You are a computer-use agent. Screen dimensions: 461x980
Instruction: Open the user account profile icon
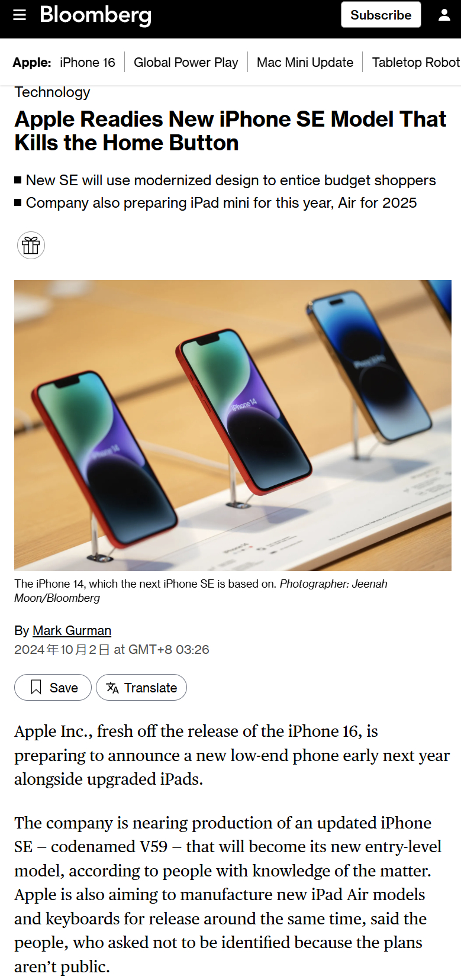(x=444, y=15)
